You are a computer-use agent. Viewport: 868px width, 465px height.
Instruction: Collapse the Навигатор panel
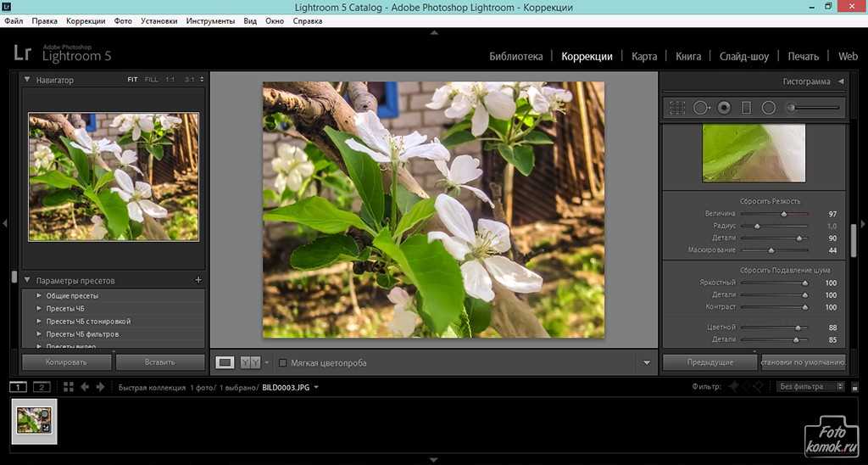(27, 80)
